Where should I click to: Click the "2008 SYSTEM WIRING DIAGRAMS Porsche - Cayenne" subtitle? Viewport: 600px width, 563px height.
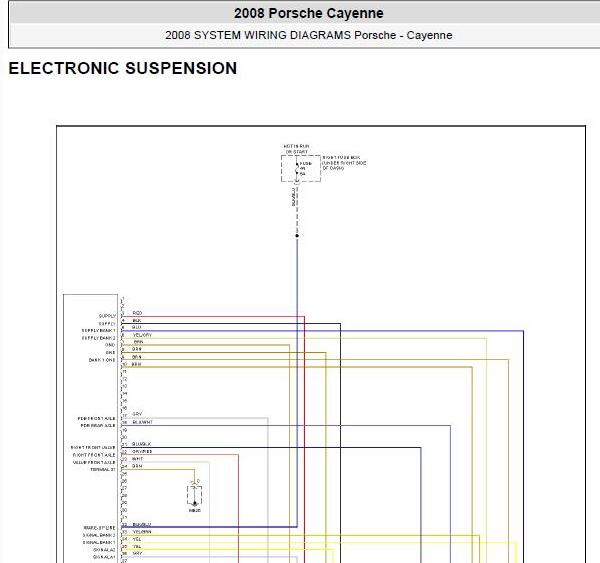(308, 35)
